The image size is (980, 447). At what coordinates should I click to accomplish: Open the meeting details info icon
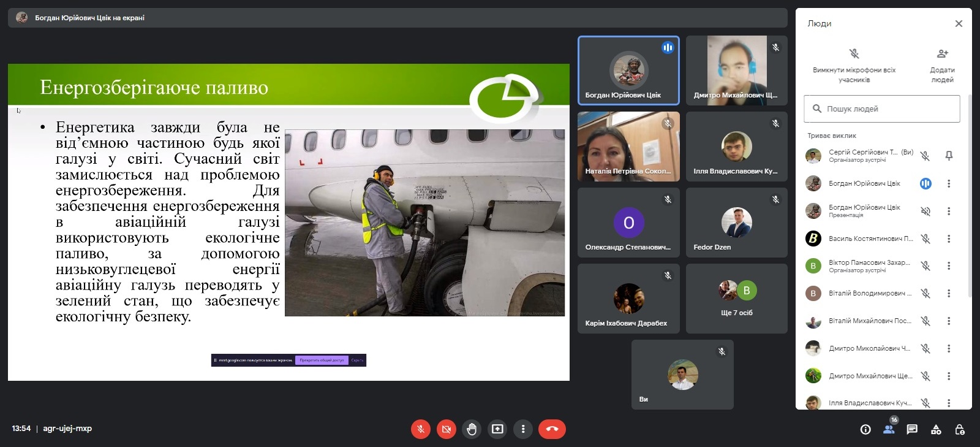865,430
